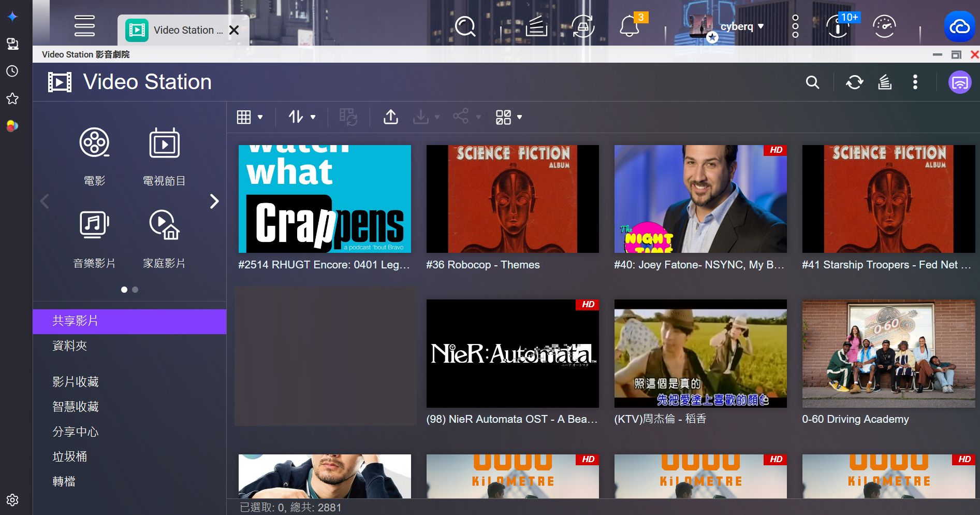Go to previous category page arrow
Image resolution: width=980 pixels, height=515 pixels.
[x=45, y=201]
